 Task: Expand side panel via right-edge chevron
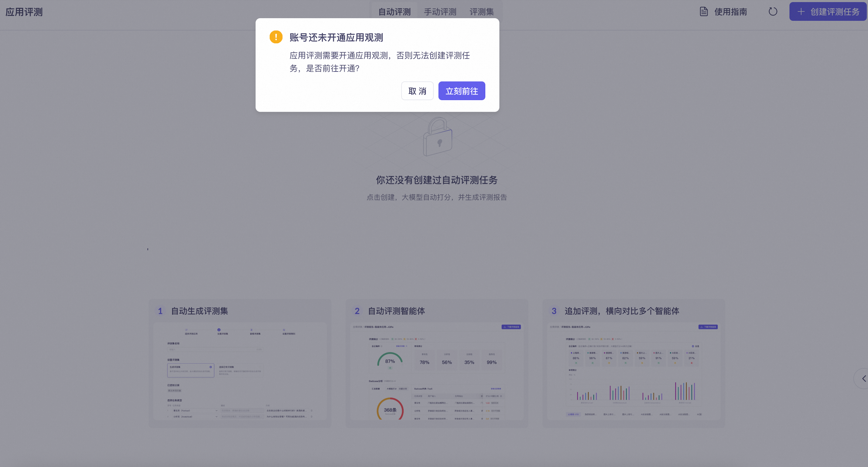point(864,378)
